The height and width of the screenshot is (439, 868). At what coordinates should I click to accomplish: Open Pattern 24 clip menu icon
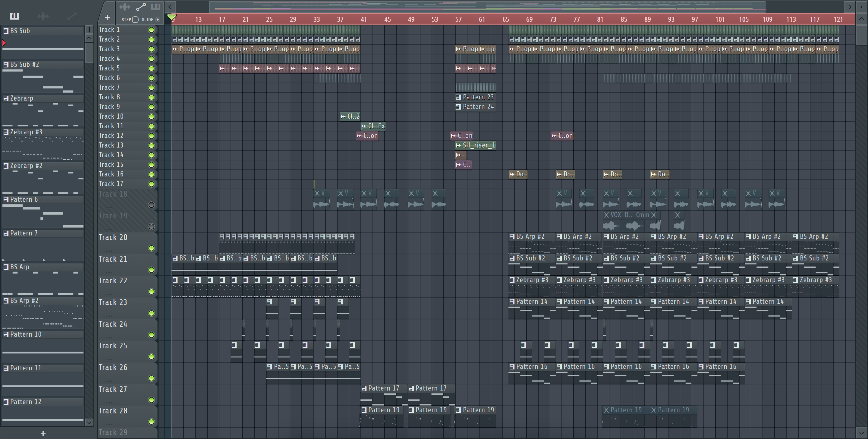tap(458, 107)
